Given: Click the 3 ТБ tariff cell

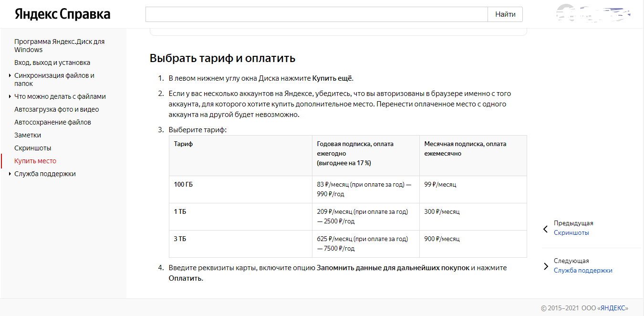Looking at the screenshot, I should coord(240,244).
